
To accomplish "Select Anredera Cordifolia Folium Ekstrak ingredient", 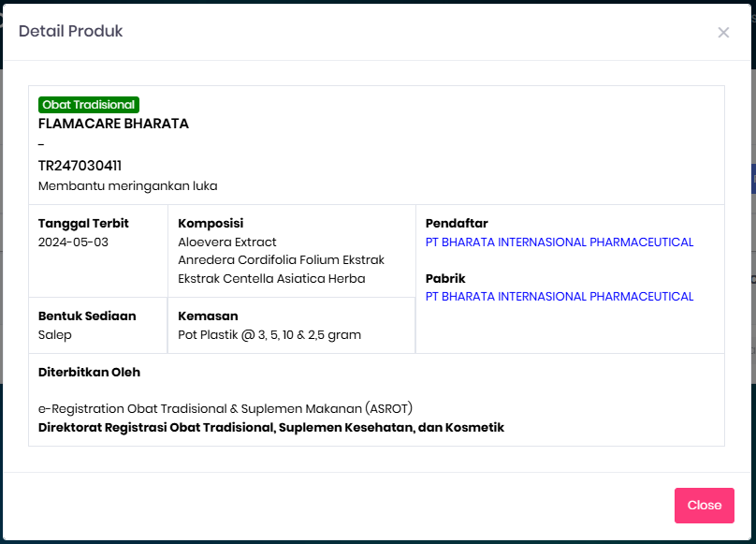I will (x=281, y=260).
